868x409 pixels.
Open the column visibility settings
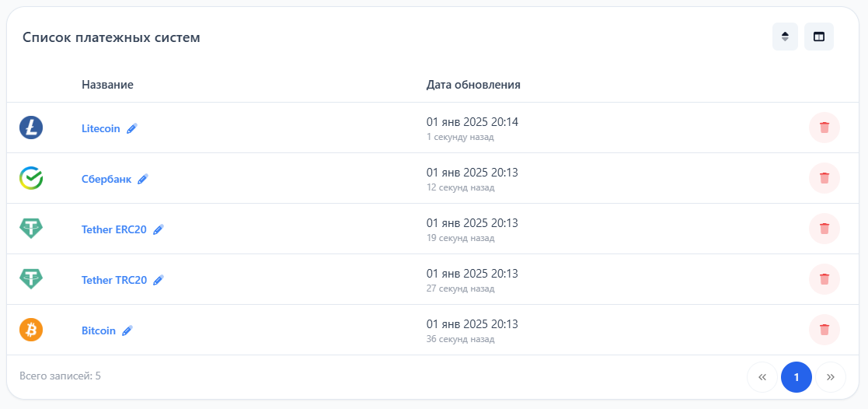(x=819, y=37)
